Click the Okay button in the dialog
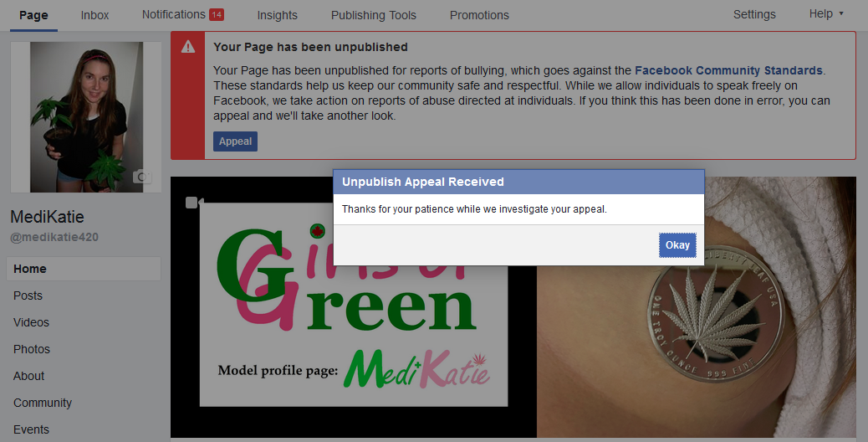This screenshot has height=442, width=868. pos(677,244)
